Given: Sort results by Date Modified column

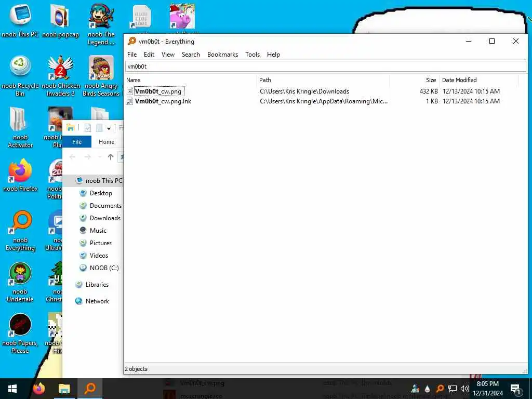Looking at the screenshot, I should click(479, 80).
